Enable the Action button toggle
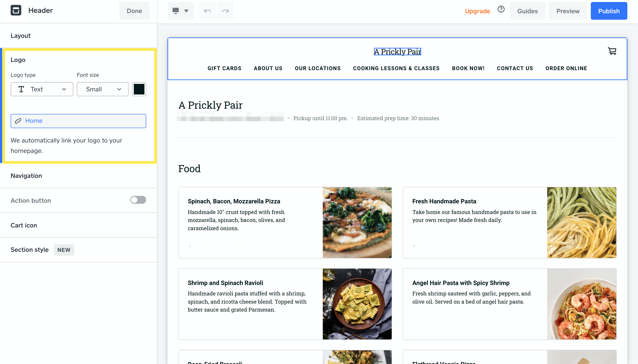This screenshot has height=364, width=638. pos(138,200)
